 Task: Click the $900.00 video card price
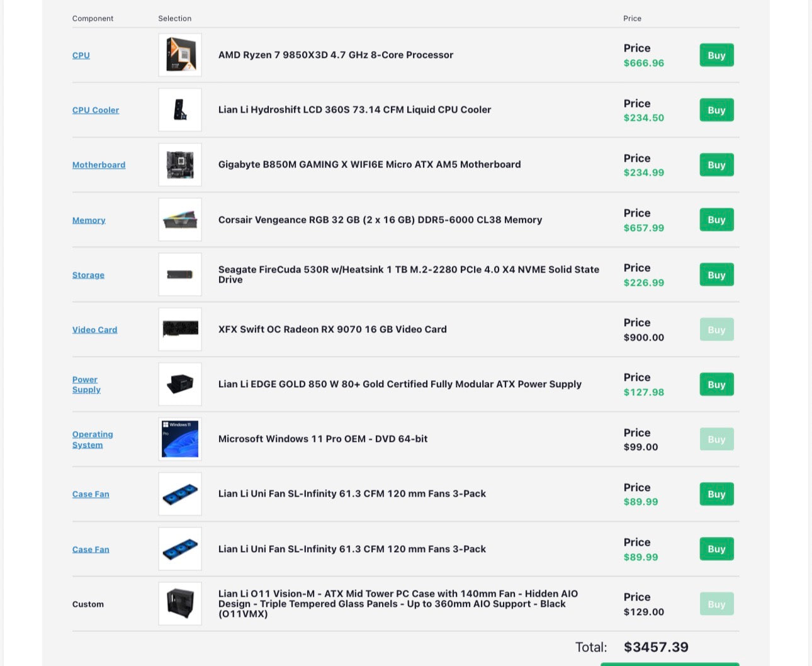click(643, 337)
